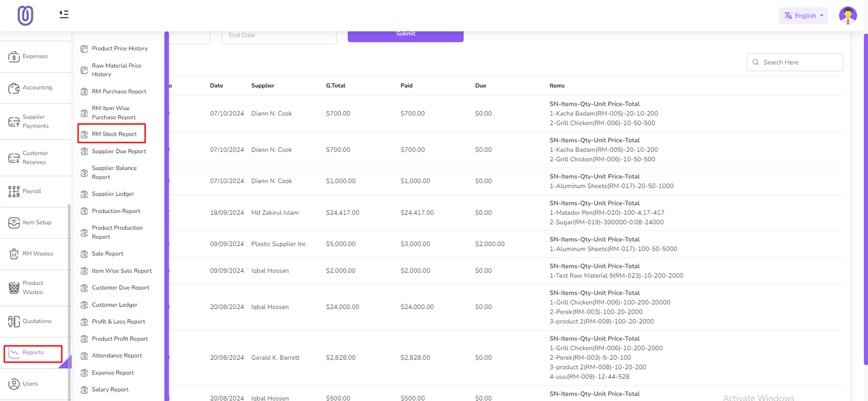Image resolution: width=868 pixels, height=401 pixels.
Task: Click the End Date input field
Action: (279, 36)
